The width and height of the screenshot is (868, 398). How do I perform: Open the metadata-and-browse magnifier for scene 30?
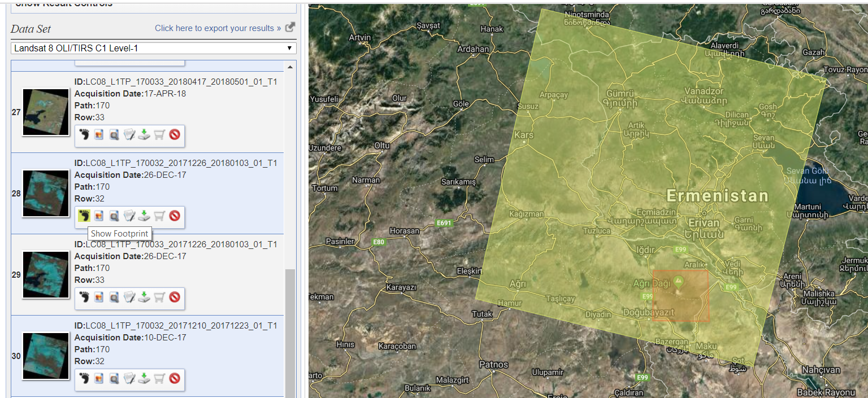(x=113, y=380)
